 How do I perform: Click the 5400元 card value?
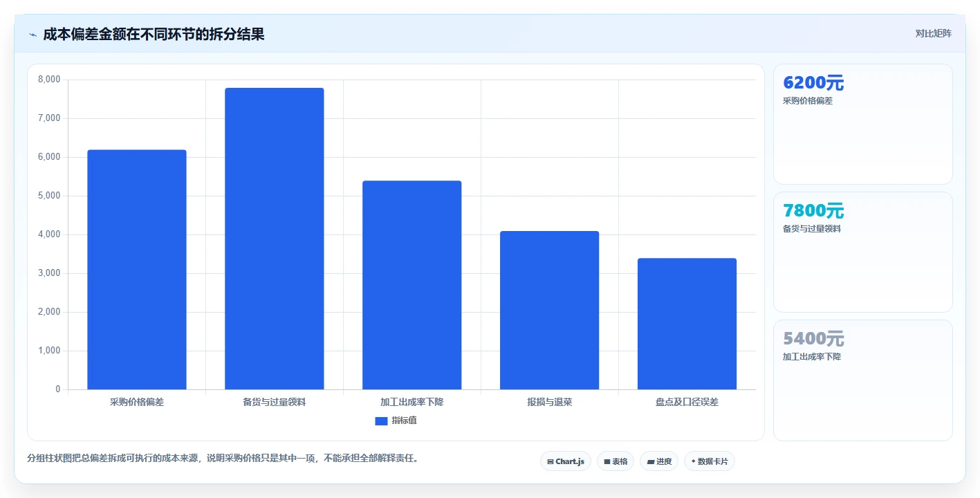(x=813, y=339)
